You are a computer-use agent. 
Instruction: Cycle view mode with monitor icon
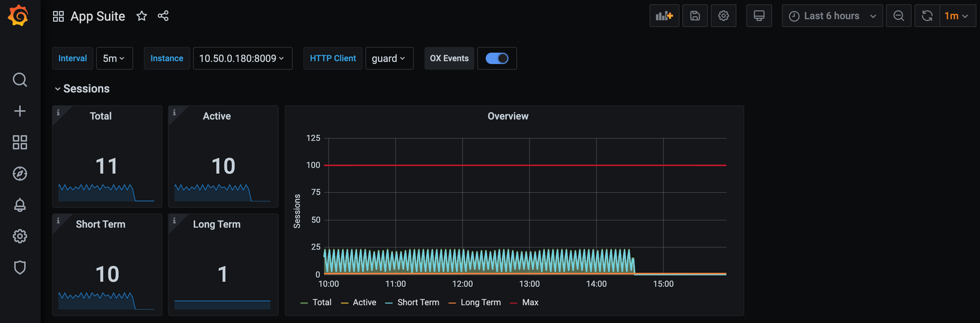(x=759, y=16)
